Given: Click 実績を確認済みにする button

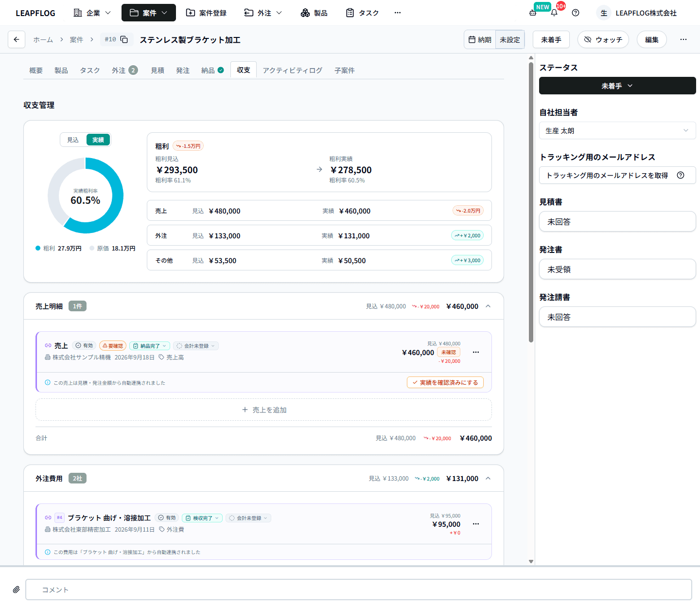Looking at the screenshot, I should (x=445, y=382).
